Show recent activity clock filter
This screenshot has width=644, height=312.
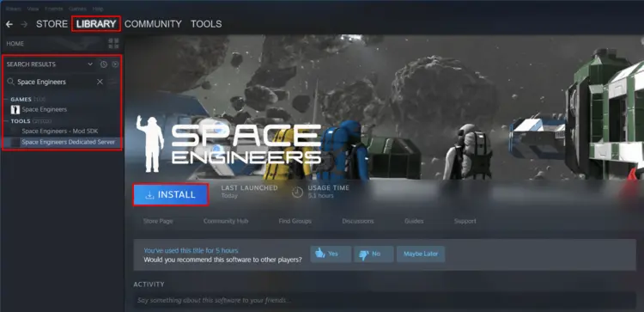pyautogui.click(x=104, y=64)
